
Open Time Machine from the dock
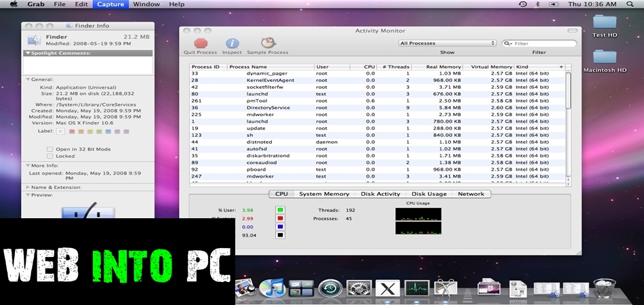coord(330,289)
